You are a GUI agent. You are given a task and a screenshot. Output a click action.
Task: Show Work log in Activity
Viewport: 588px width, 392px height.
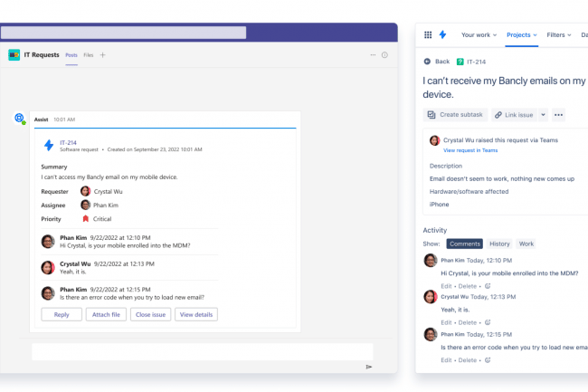coord(526,244)
